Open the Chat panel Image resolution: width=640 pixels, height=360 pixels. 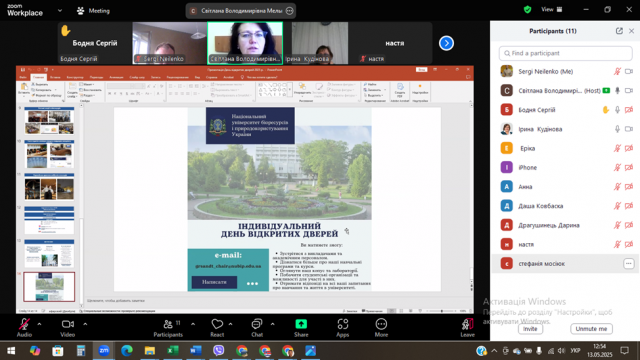(257, 327)
